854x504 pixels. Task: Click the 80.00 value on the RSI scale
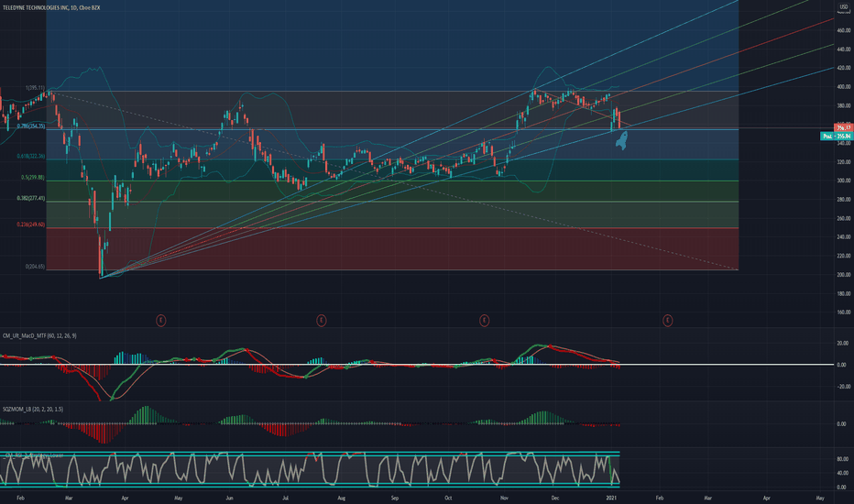tap(842, 459)
